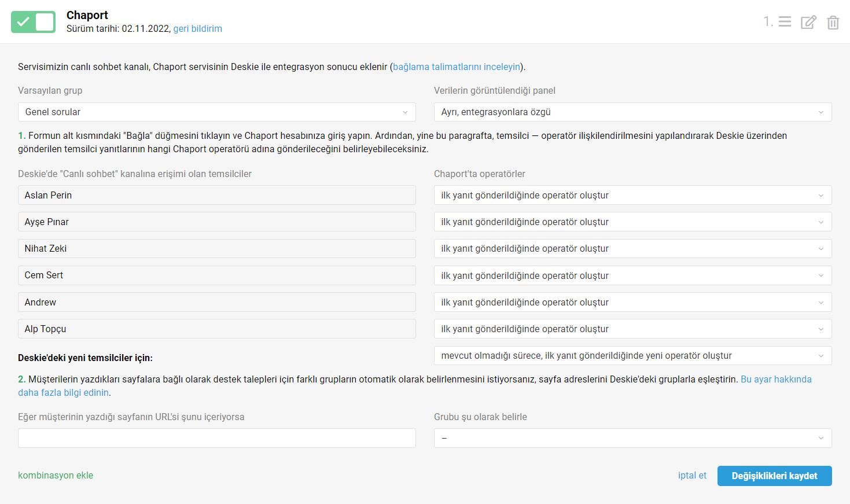The height and width of the screenshot is (504, 850).
Task: Click the Alp Topçu agent field
Action: (217, 329)
